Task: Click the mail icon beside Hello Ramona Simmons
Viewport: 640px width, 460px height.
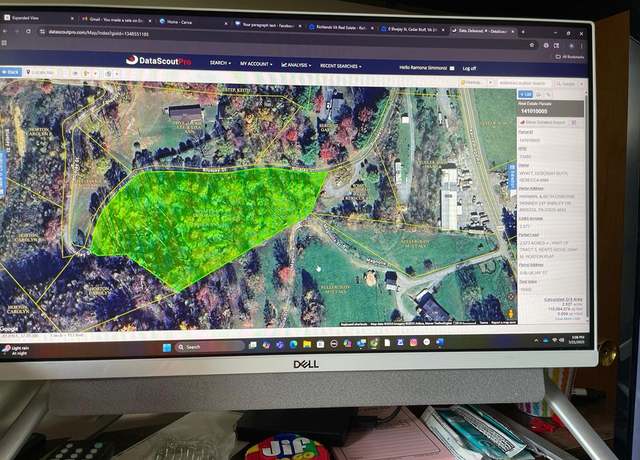Action: click(452, 68)
